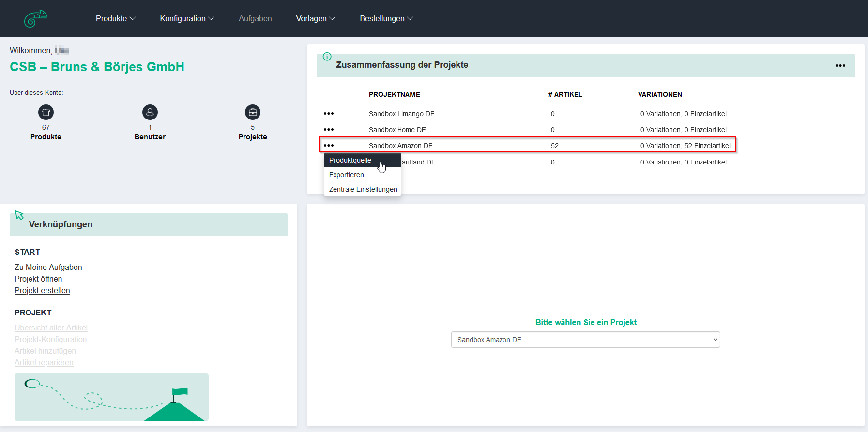868x432 pixels.
Task: Click the Projekt öffnen link
Action: 38,279
